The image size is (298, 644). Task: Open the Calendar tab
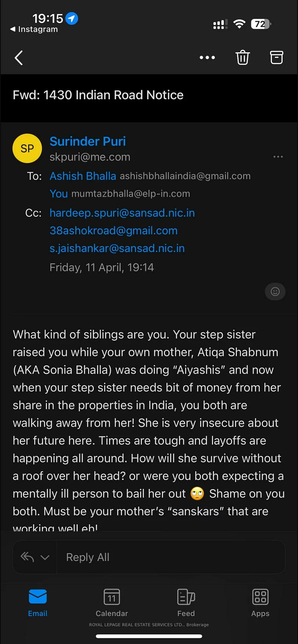point(112,603)
